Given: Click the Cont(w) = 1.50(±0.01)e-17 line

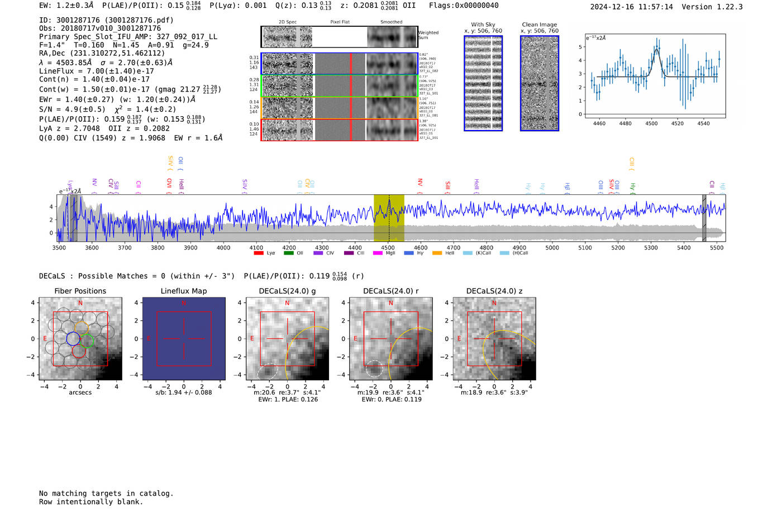Looking at the screenshot, I should (130, 89).
